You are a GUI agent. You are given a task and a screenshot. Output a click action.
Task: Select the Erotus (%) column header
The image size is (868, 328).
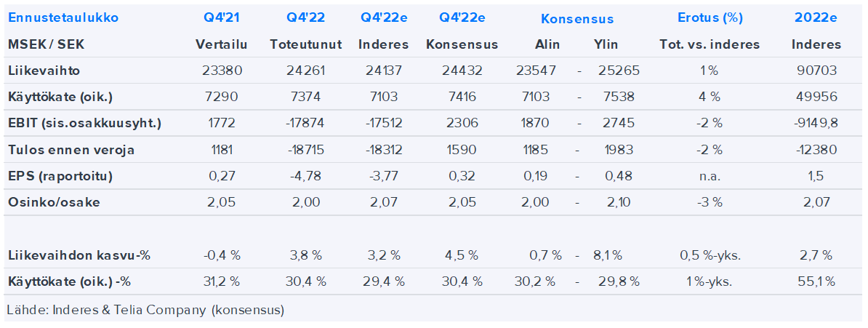coord(710,18)
